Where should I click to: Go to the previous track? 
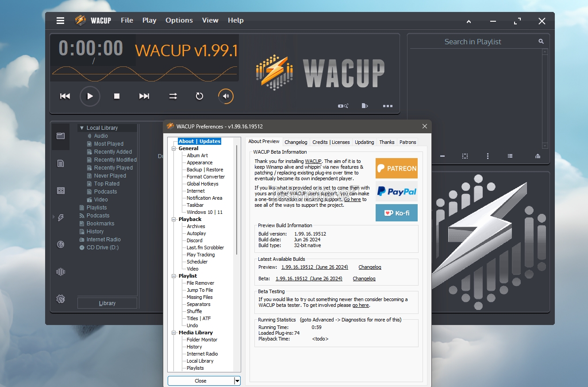coord(65,96)
